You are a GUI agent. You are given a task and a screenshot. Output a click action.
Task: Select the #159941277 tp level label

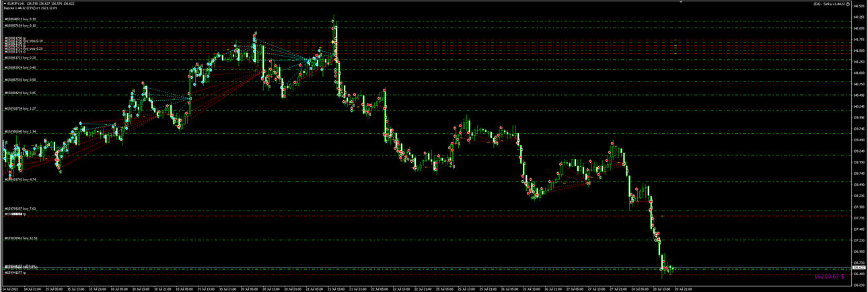[15, 272]
